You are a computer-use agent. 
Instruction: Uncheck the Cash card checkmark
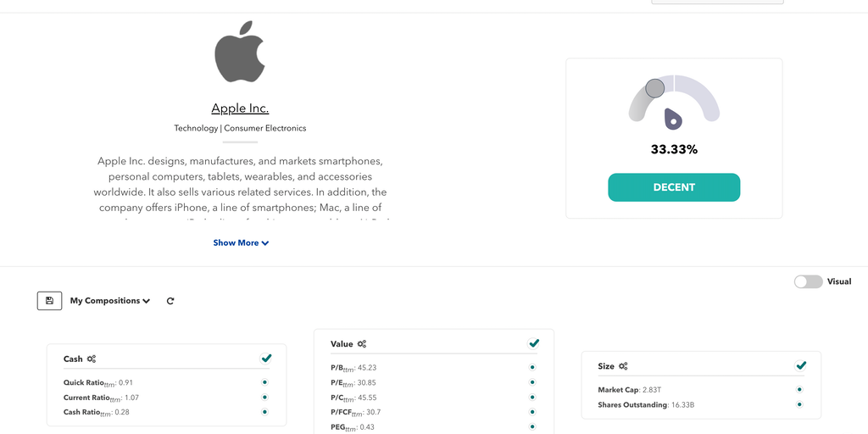tap(266, 359)
